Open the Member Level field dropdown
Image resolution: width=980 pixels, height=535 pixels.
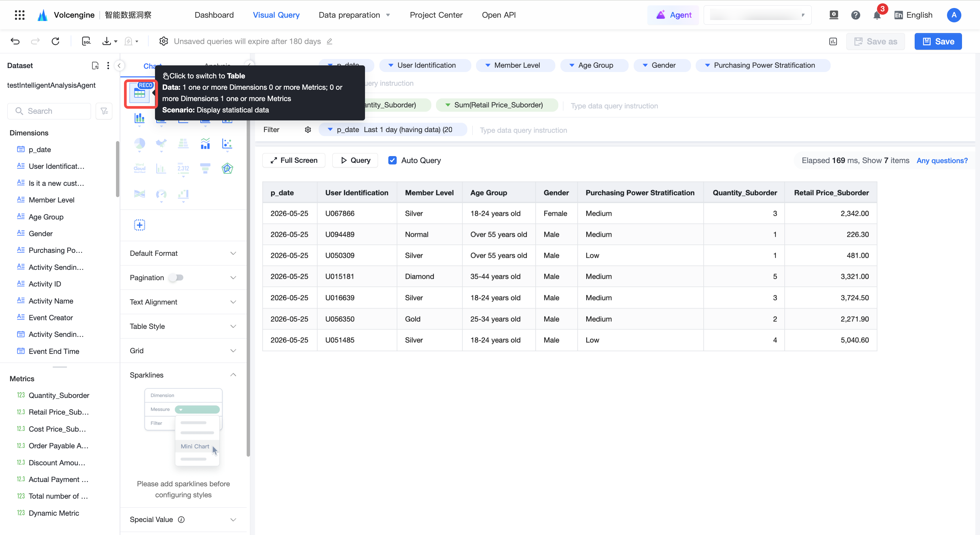[x=515, y=65]
